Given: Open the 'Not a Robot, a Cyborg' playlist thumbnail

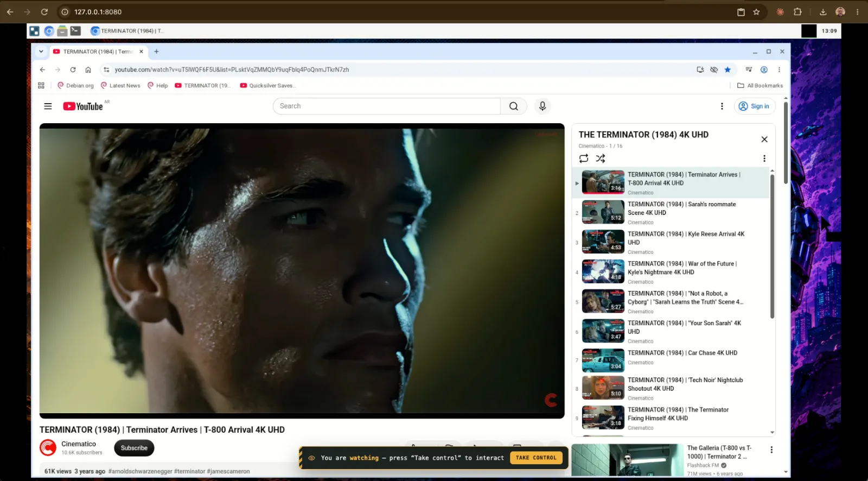Looking at the screenshot, I should click(603, 301).
